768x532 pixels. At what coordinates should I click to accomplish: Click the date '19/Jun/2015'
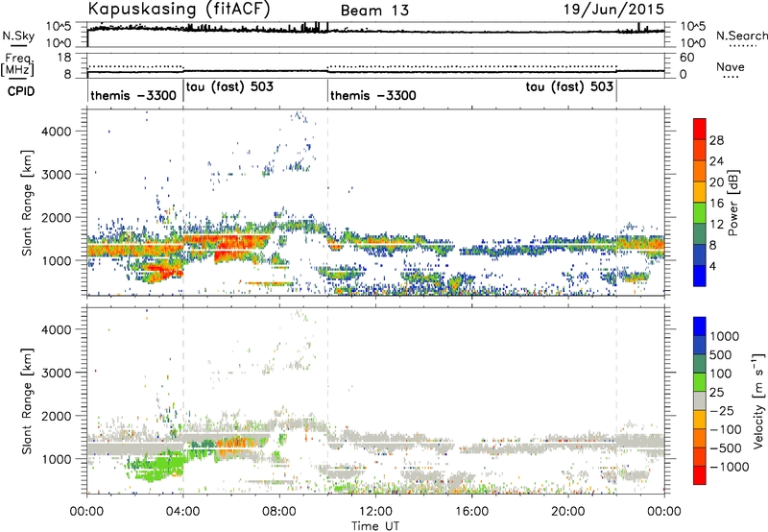coord(613,10)
